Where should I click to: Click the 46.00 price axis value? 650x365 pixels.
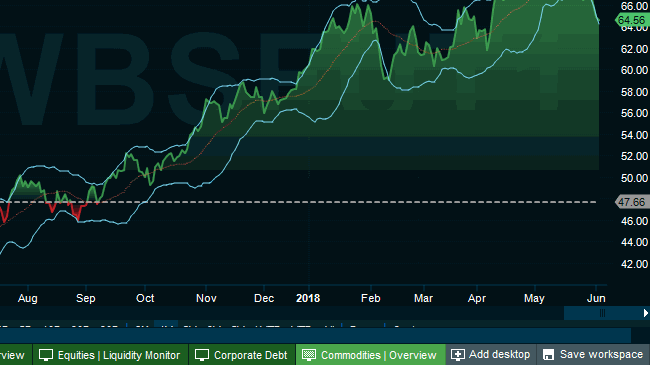(x=634, y=221)
